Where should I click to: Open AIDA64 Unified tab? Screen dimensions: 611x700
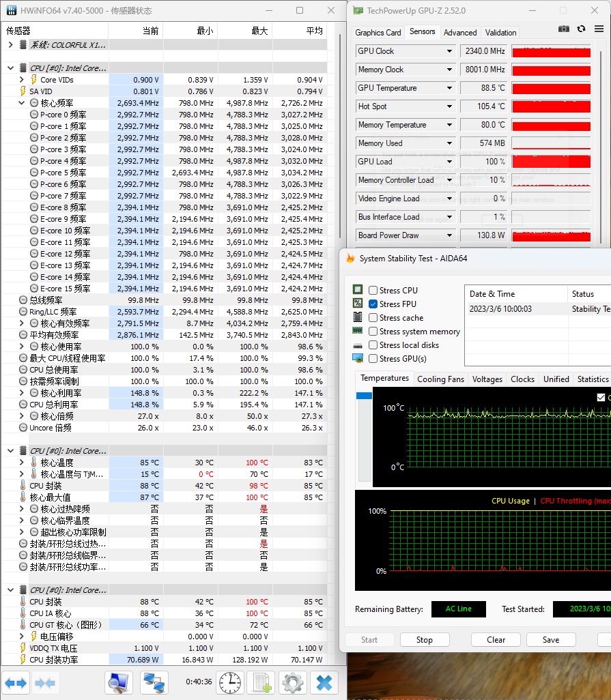click(556, 379)
